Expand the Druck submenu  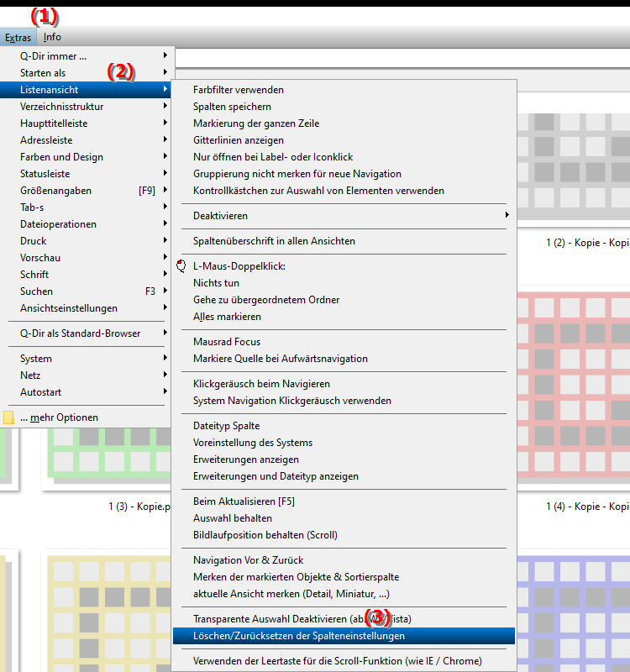(86, 241)
